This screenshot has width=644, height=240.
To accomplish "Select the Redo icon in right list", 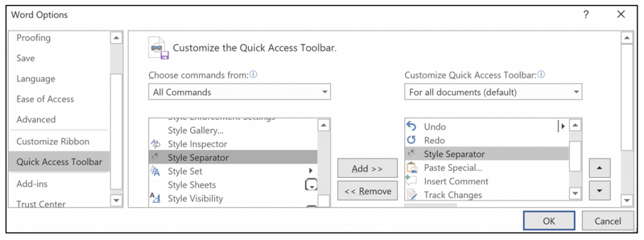I will click(x=411, y=140).
